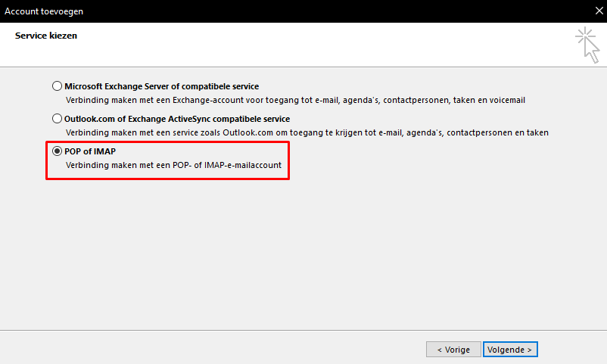This screenshot has width=607, height=364.
Task: Click the Exchange-account voicemail description text
Action: [295, 100]
